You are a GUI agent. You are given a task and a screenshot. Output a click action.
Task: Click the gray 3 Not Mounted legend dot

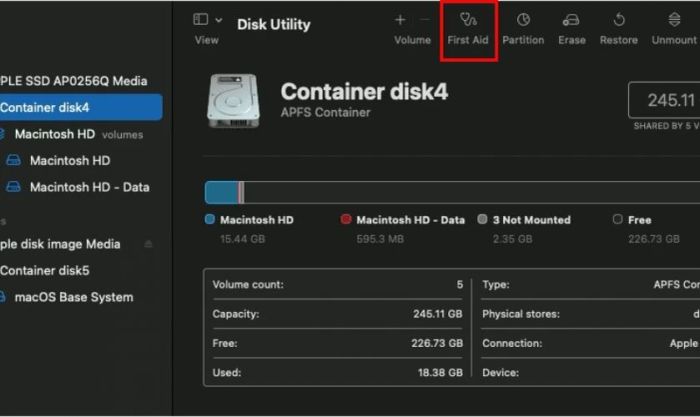click(482, 219)
